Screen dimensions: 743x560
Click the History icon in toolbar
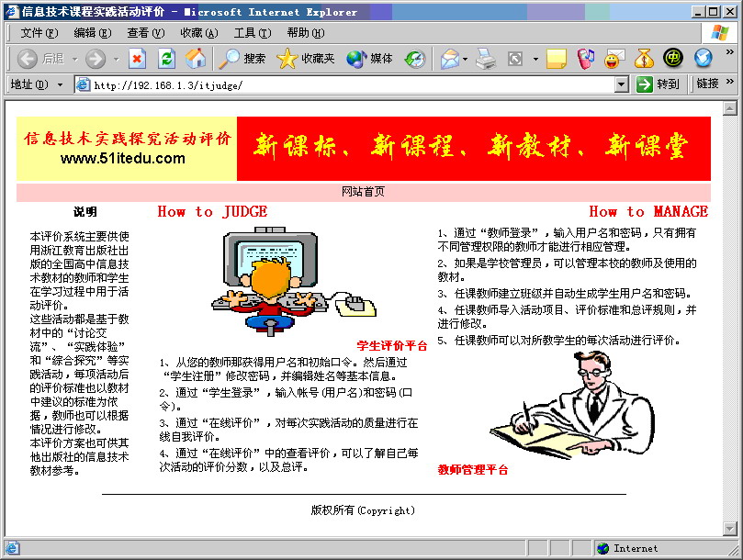click(415, 59)
